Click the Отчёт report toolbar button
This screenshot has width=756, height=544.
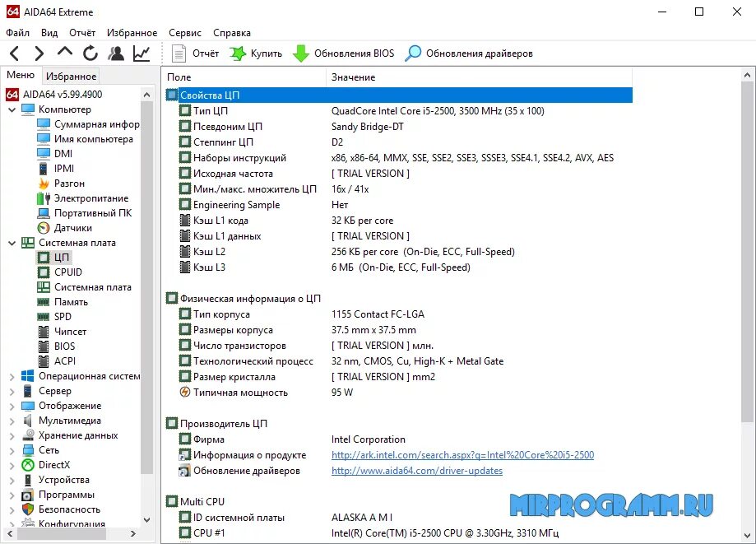pyautogui.click(x=195, y=53)
